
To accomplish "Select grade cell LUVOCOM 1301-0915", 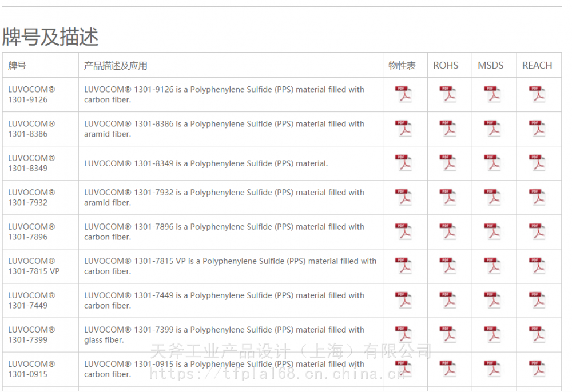I will (41, 369).
